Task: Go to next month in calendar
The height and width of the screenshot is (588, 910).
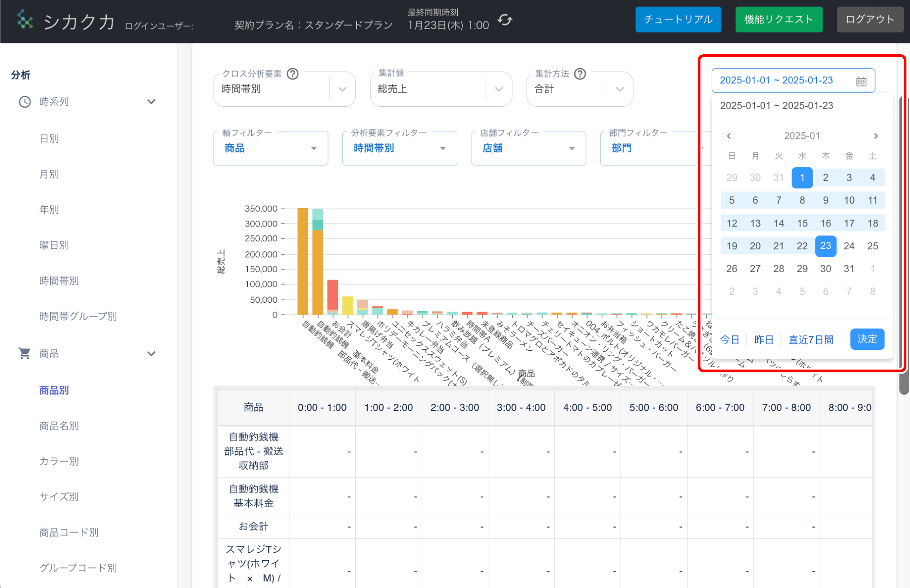Action: [875, 136]
